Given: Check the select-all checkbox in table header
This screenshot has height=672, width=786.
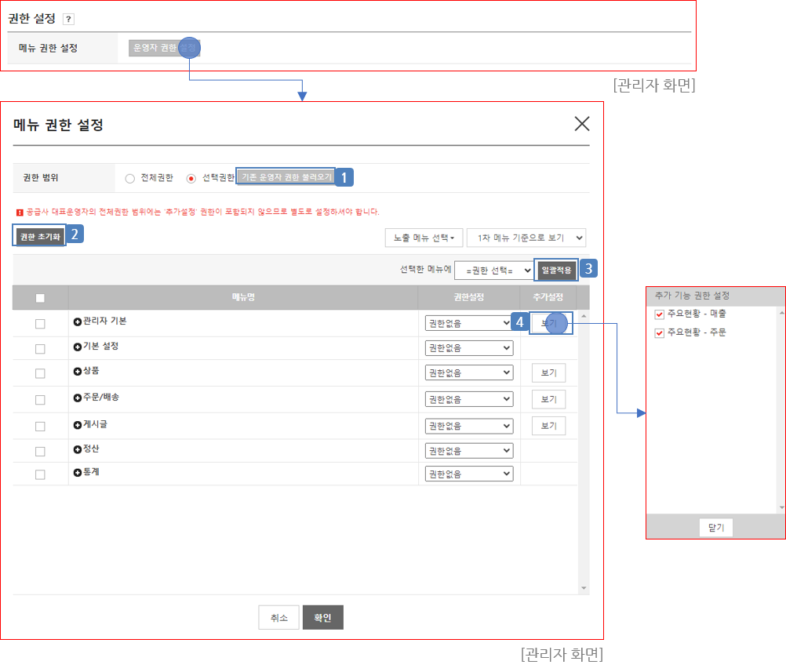Looking at the screenshot, I should coord(40,298).
